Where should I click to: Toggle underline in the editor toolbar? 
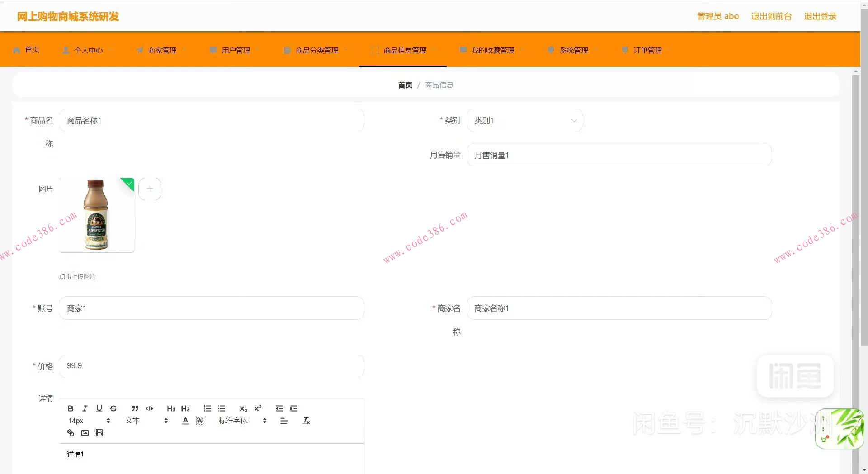pos(99,408)
